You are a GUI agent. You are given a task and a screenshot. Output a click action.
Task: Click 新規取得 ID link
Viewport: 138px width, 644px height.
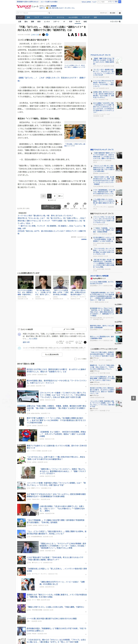click(54, 6)
